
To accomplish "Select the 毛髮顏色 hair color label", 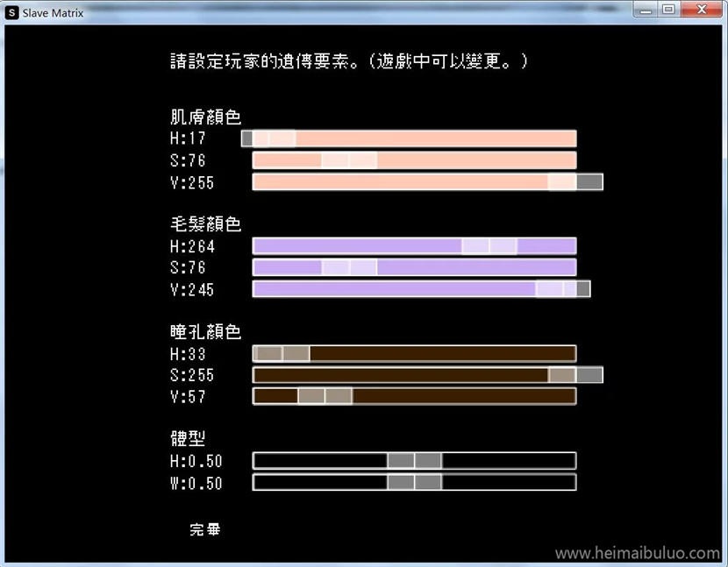I will pyautogui.click(x=205, y=223).
